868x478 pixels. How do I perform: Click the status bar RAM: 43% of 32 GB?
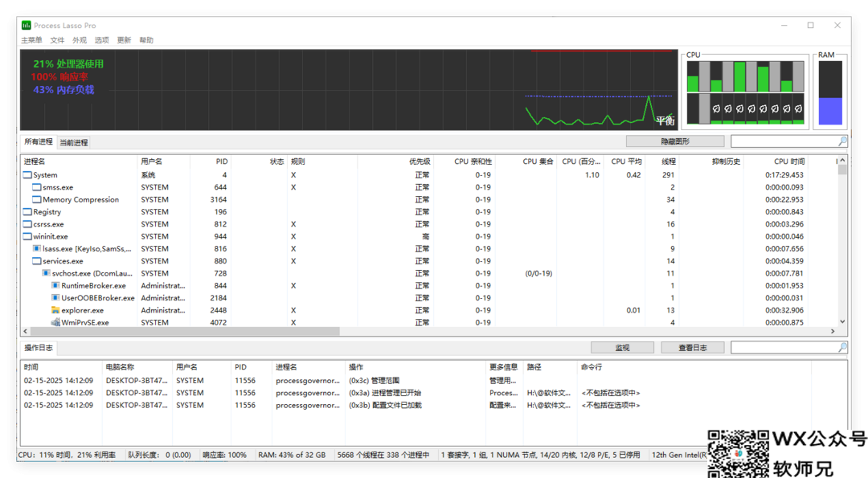coord(292,455)
